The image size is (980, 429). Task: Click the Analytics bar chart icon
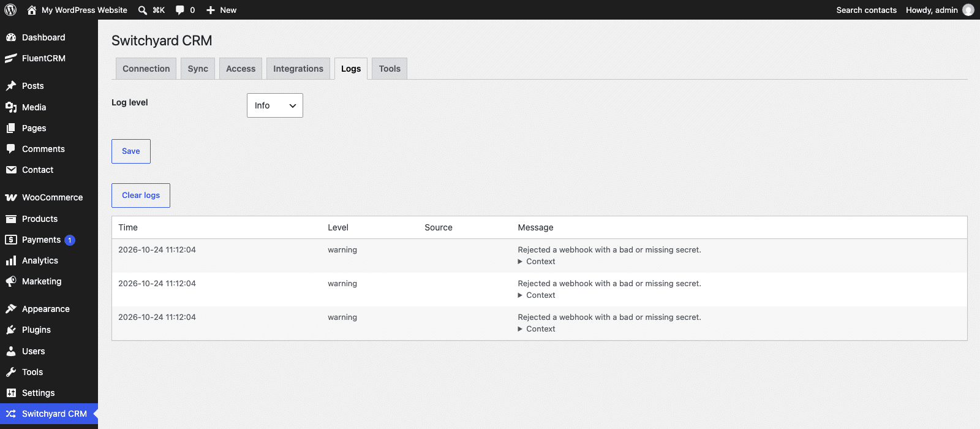point(11,260)
